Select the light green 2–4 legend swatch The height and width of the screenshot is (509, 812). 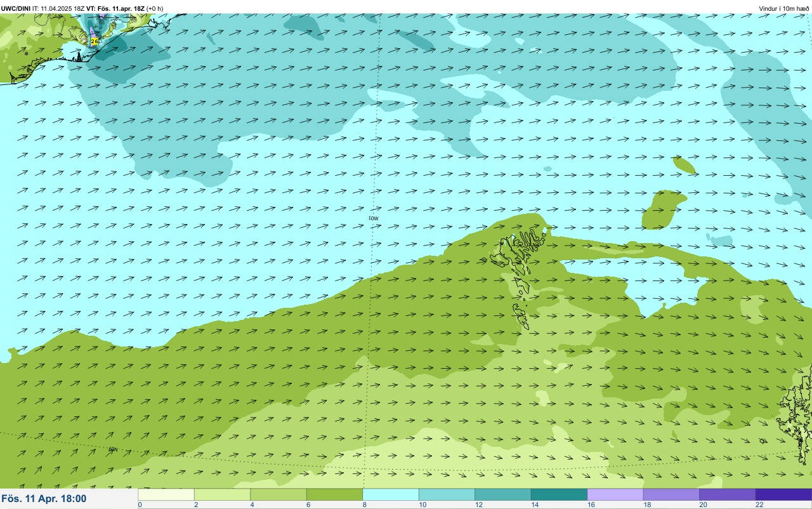tap(222, 494)
